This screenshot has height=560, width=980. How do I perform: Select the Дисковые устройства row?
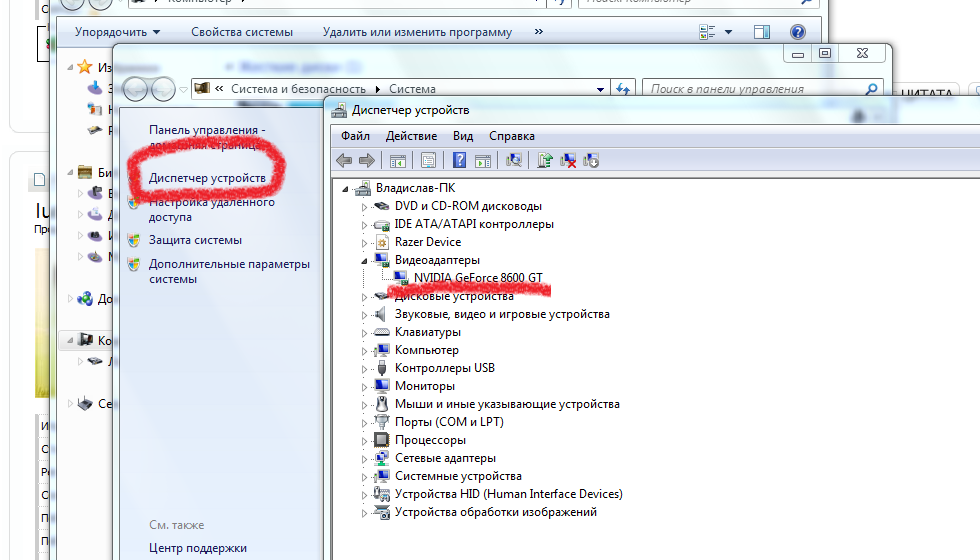point(454,296)
